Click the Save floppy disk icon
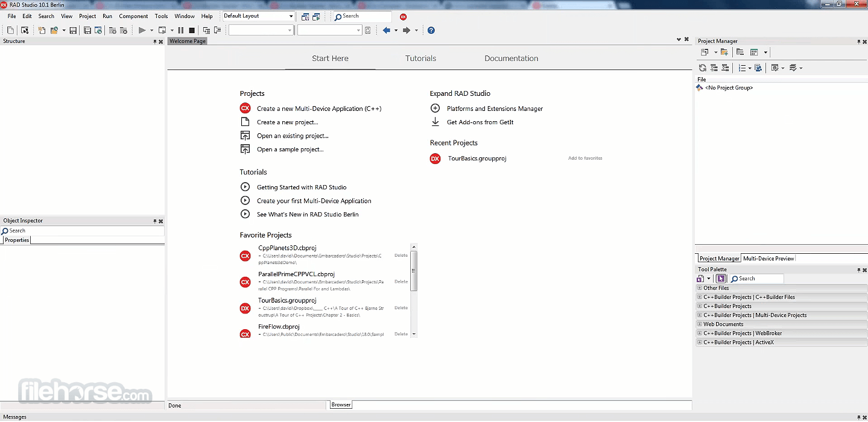 [x=72, y=30]
